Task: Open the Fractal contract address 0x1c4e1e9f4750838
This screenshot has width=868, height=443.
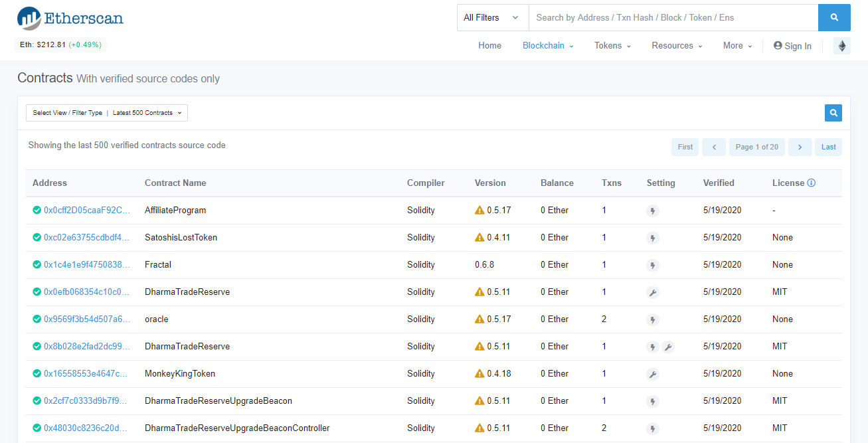Action: click(86, 265)
